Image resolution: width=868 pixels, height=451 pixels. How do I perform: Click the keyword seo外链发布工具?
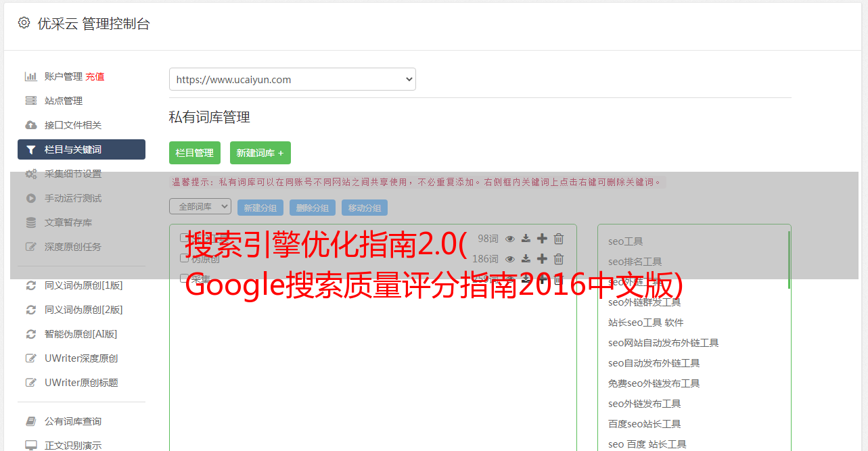point(645,404)
